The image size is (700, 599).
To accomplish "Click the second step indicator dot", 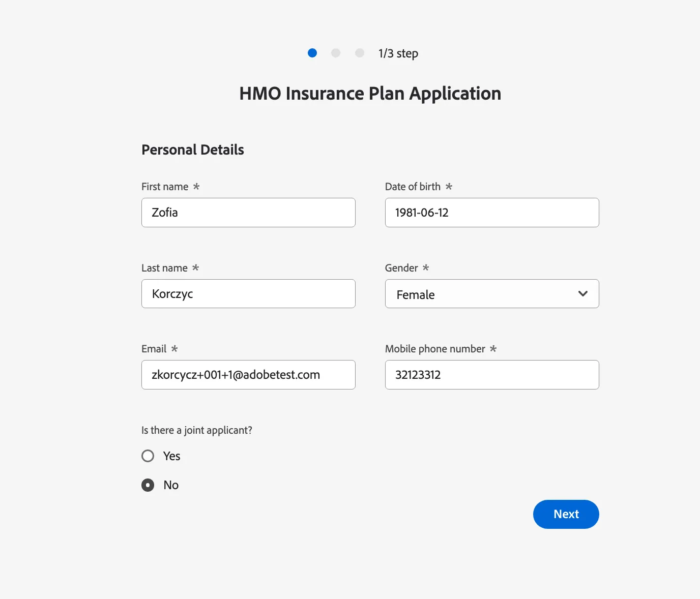I will (x=336, y=53).
